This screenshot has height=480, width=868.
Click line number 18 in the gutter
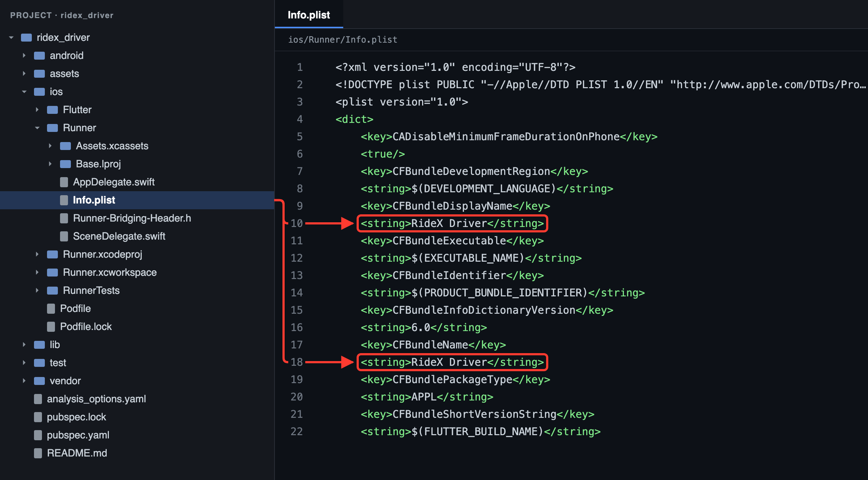click(297, 362)
